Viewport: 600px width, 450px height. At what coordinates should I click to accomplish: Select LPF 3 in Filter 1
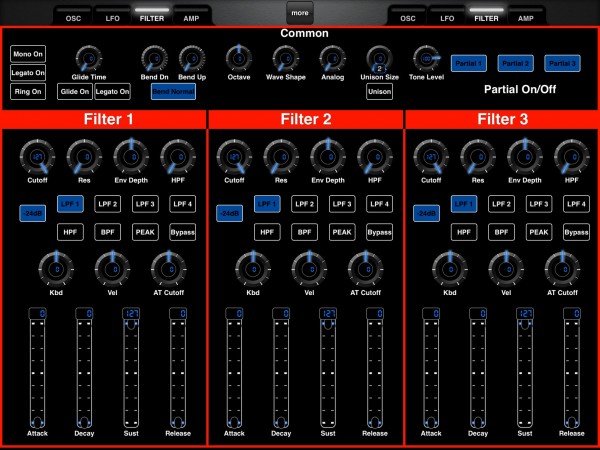point(145,204)
